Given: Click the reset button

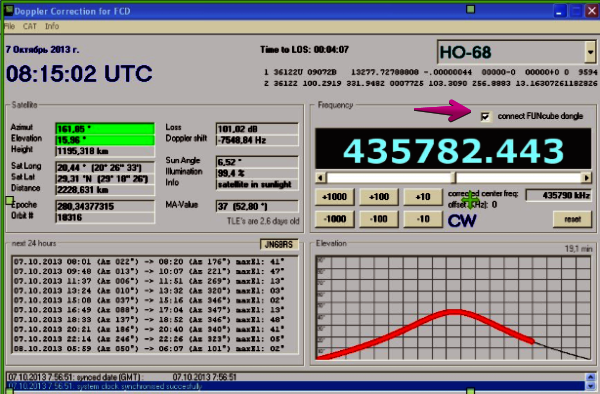Looking at the screenshot, I should click(x=572, y=219).
